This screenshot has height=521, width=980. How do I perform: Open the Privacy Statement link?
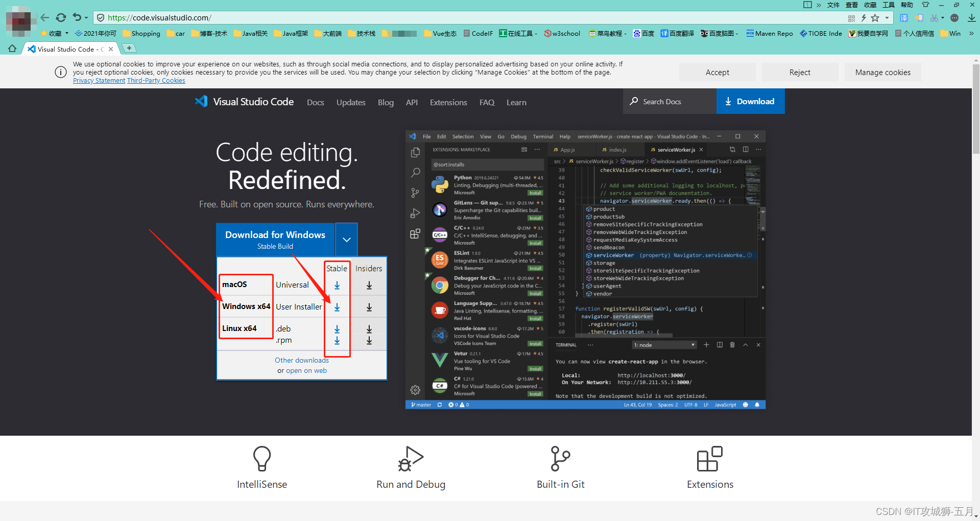(99, 81)
